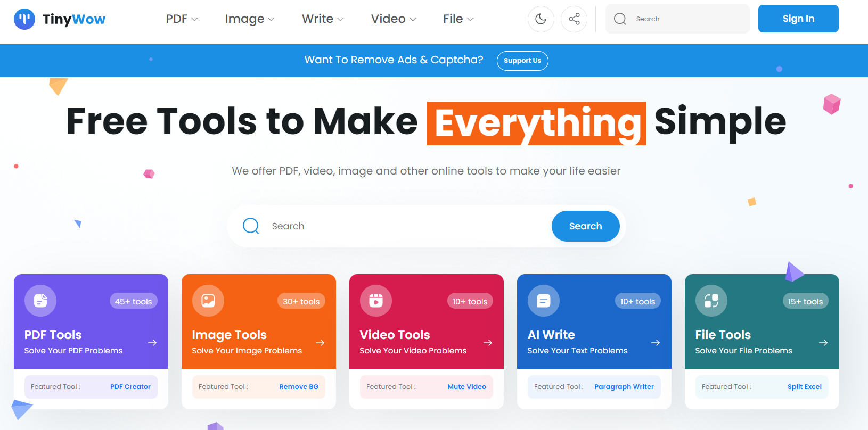868x430 pixels.
Task: Open the Split Excel featured tool
Action: coord(805,387)
